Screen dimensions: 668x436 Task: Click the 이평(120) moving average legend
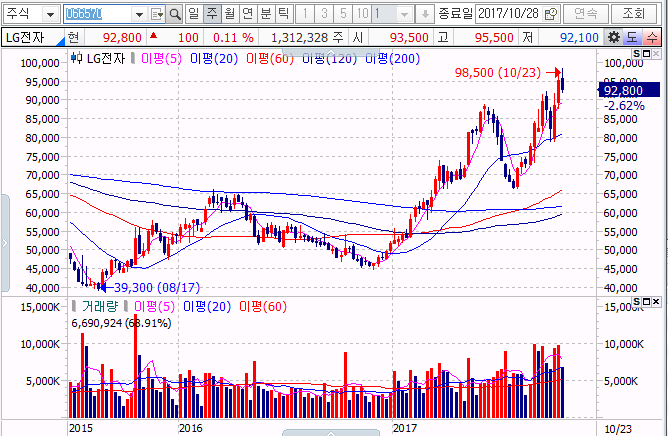pyautogui.click(x=329, y=58)
